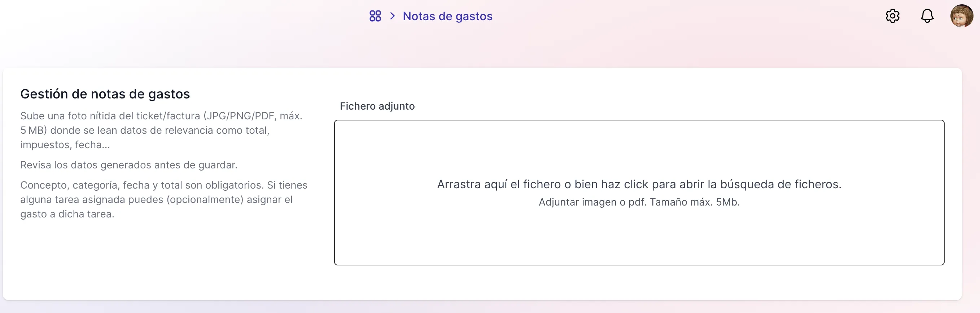Click the arrow between breadcrumb items
The image size is (980, 313).
point(392,16)
